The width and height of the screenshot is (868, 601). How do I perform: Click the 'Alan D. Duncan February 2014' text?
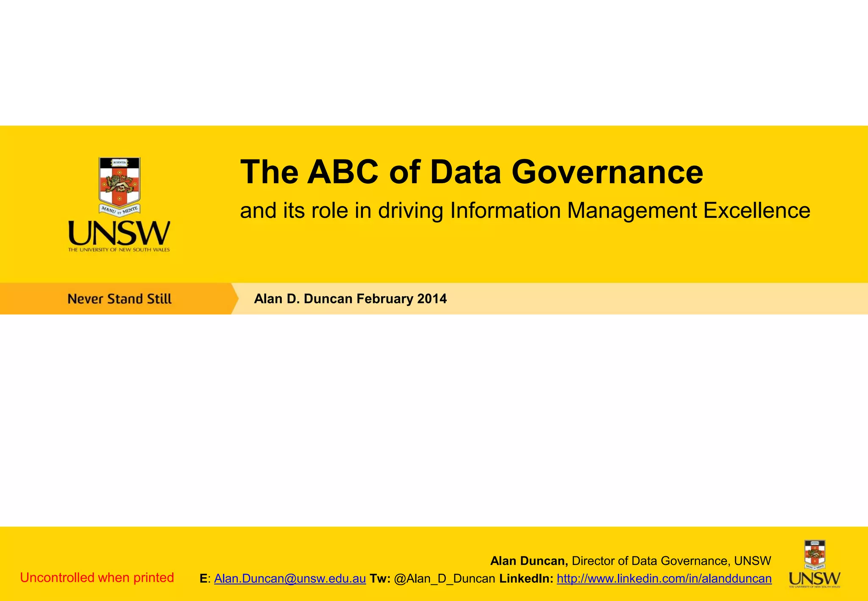[x=350, y=299]
